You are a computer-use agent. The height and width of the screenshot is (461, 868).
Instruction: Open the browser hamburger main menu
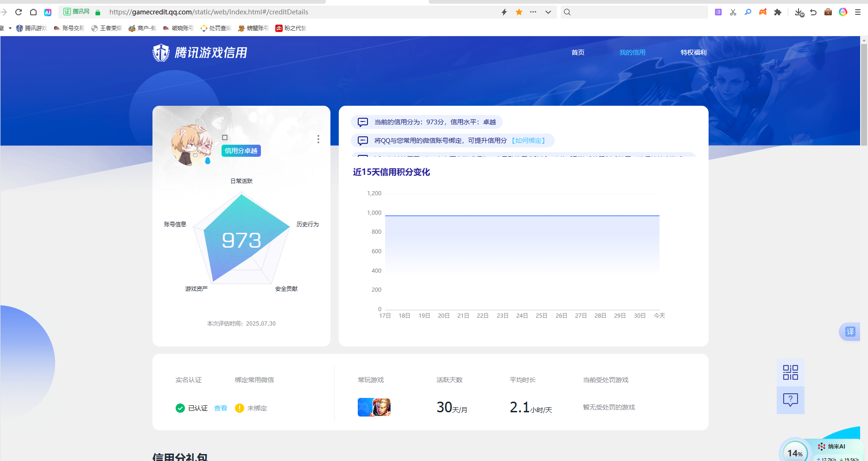858,12
